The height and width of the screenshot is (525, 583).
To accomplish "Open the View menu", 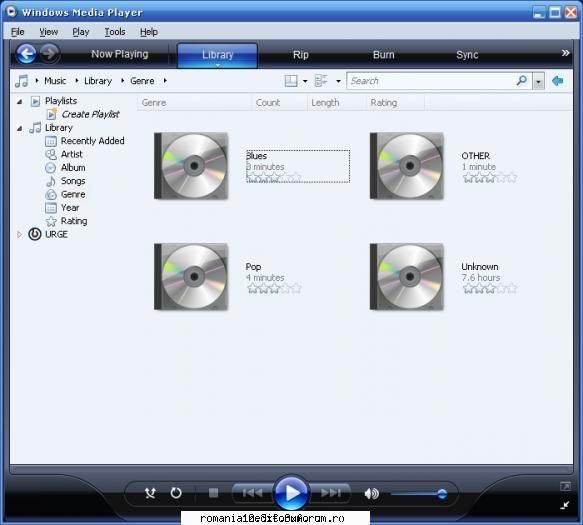I will pyautogui.click(x=49, y=32).
